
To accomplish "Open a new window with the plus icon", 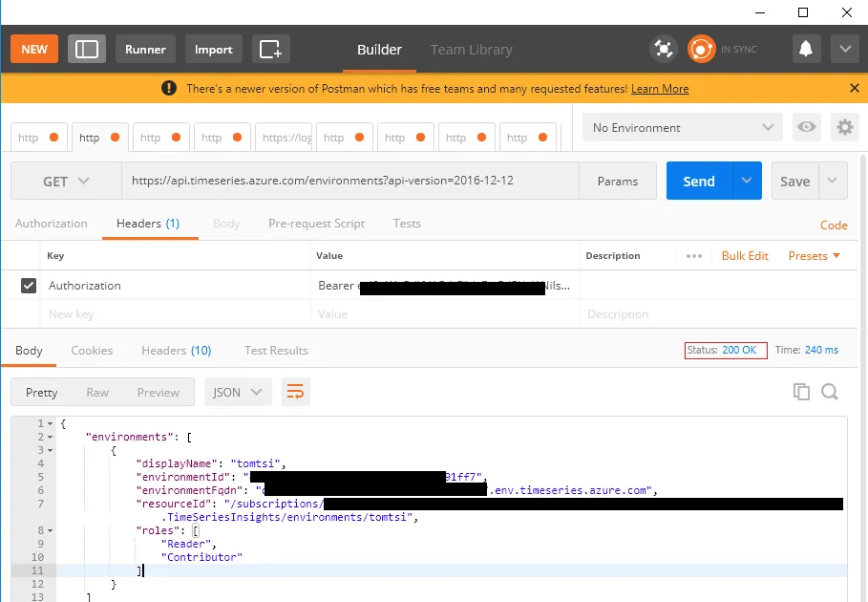I will tap(270, 50).
